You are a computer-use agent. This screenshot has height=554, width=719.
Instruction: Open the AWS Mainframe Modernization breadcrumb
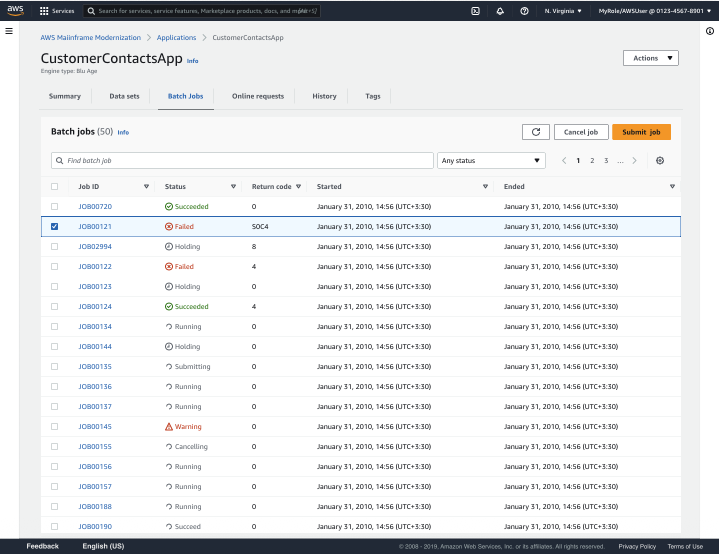(90, 38)
